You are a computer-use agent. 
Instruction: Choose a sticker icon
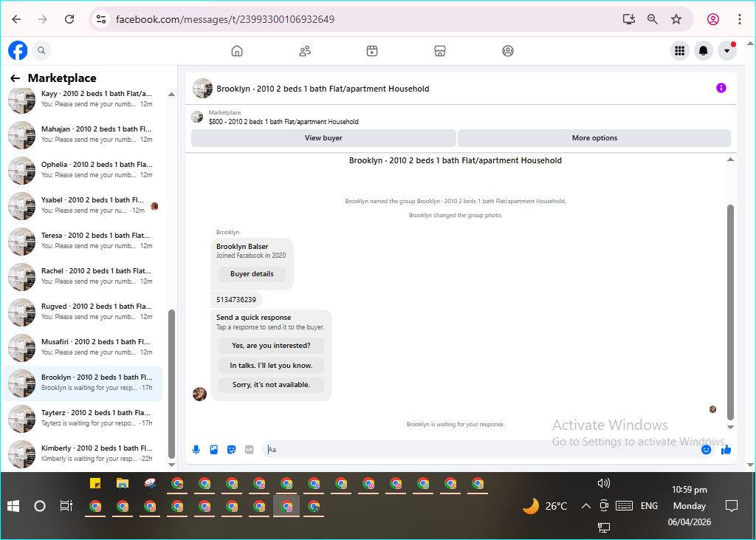(x=231, y=450)
